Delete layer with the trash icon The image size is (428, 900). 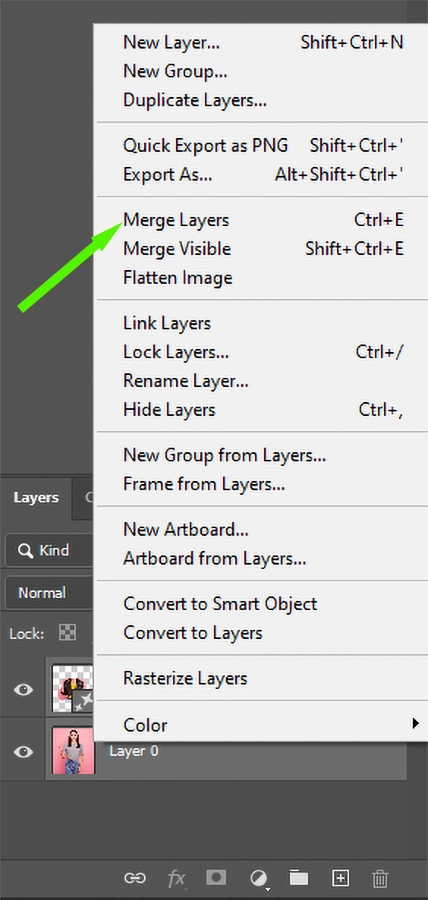(379, 878)
